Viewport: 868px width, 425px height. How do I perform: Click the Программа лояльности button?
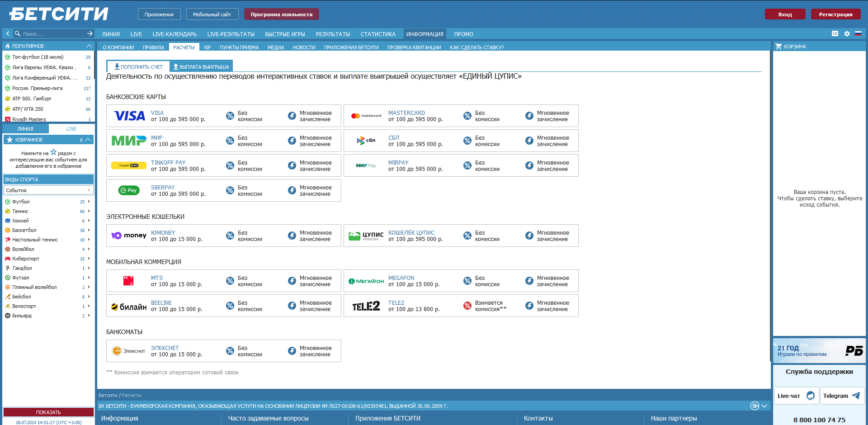coord(281,14)
